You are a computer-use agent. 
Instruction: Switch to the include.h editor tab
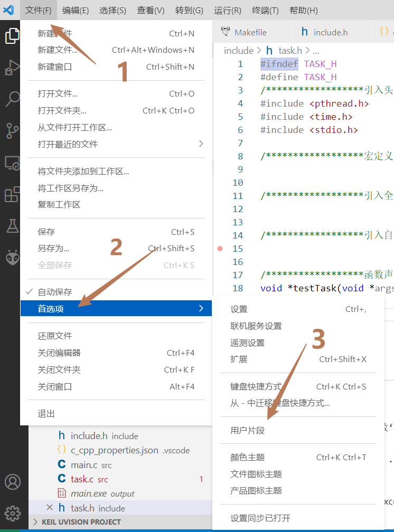click(x=331, y=32)
